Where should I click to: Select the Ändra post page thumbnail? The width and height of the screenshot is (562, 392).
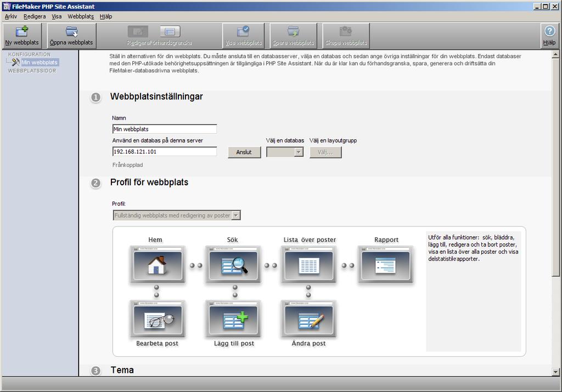(x=308, y=319)
